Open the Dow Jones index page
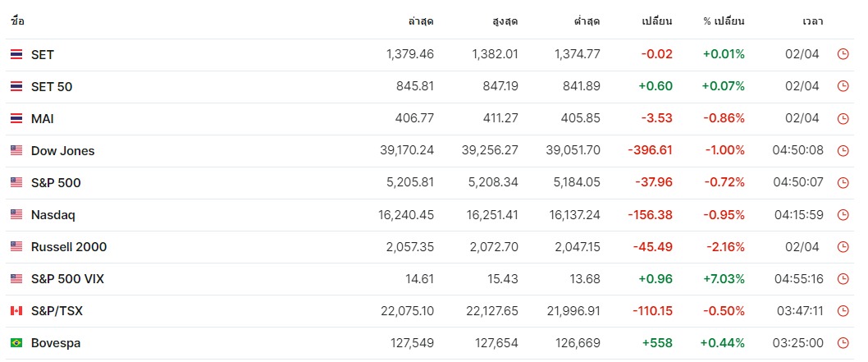The image size is (868, 362). click(x=62, y=151)
